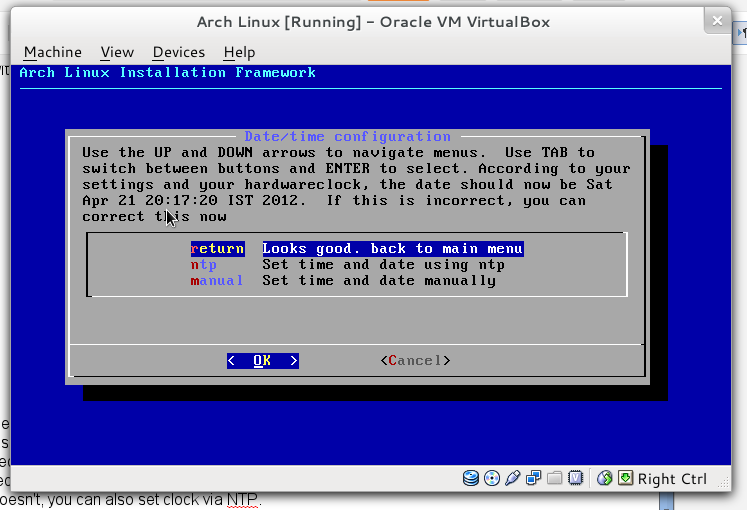Image resolution: width=747 pixels, height=510 pixels.
Task: Open the Help menu
Action: [x=240, y=52]
